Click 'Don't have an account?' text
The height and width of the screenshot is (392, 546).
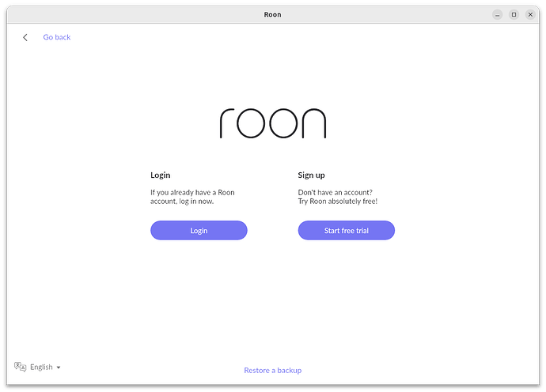point(335,192)
